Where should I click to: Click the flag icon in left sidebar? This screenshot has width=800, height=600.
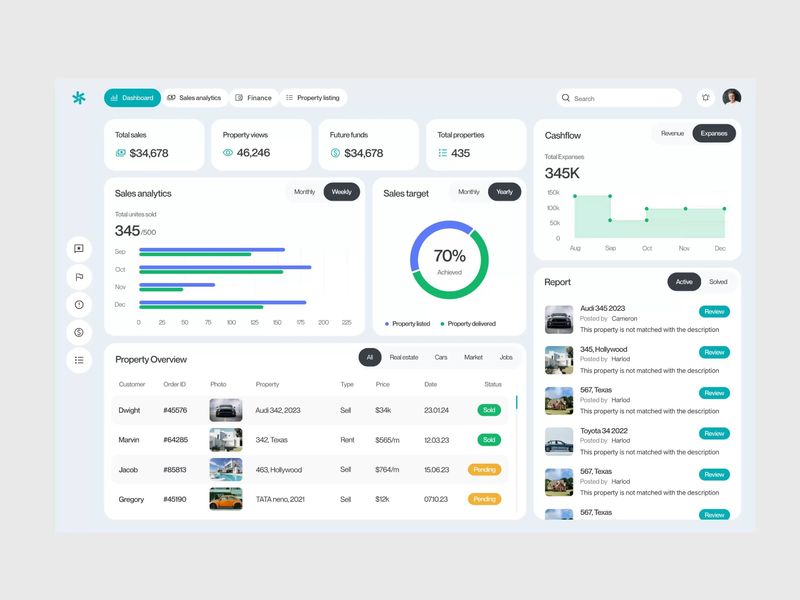pyautogui.click(x=80, y=277)
